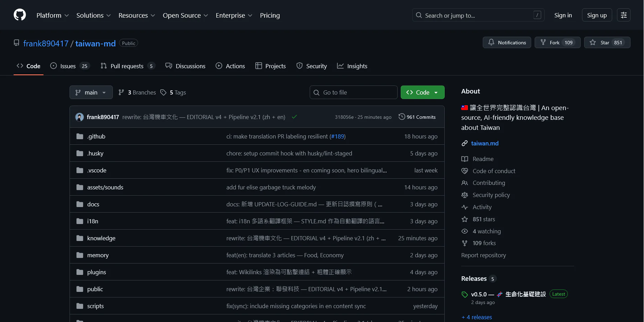Open the Discussions tab

[185, 66]
